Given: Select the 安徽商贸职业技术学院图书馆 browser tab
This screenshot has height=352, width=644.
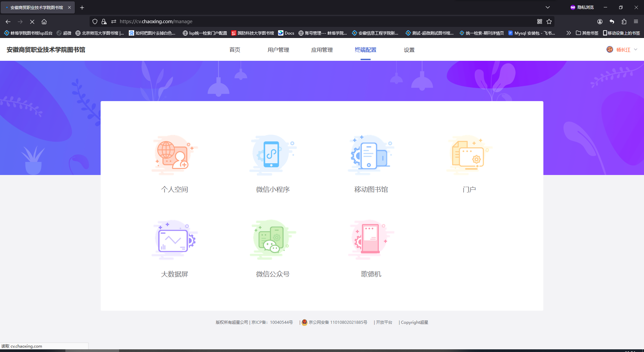Looking at the screenshot, I should [x=38, y=7].
